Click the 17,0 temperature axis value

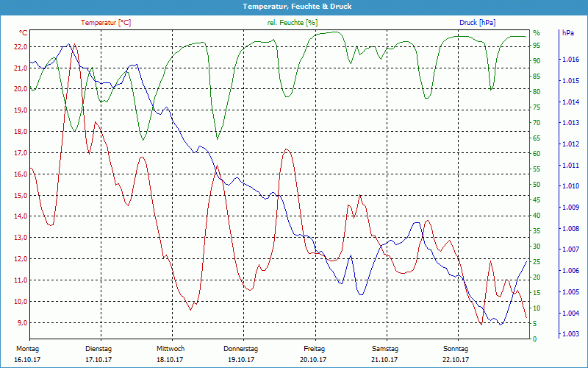[x=21, y=153]
